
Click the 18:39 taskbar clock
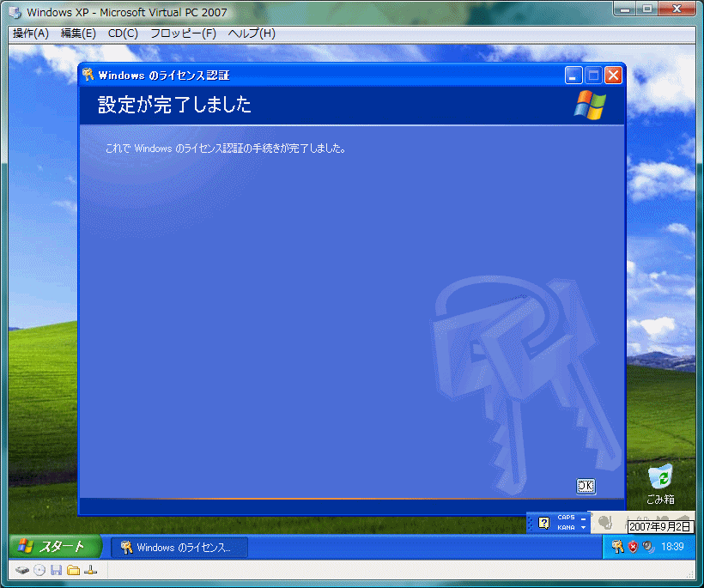point(672,547)
